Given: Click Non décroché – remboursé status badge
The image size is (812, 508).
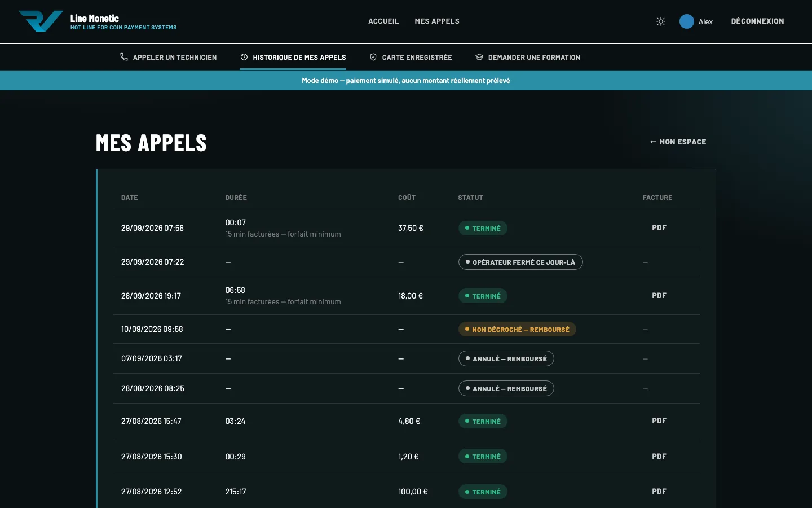Looking at the screenshot, I should (517, 329).
